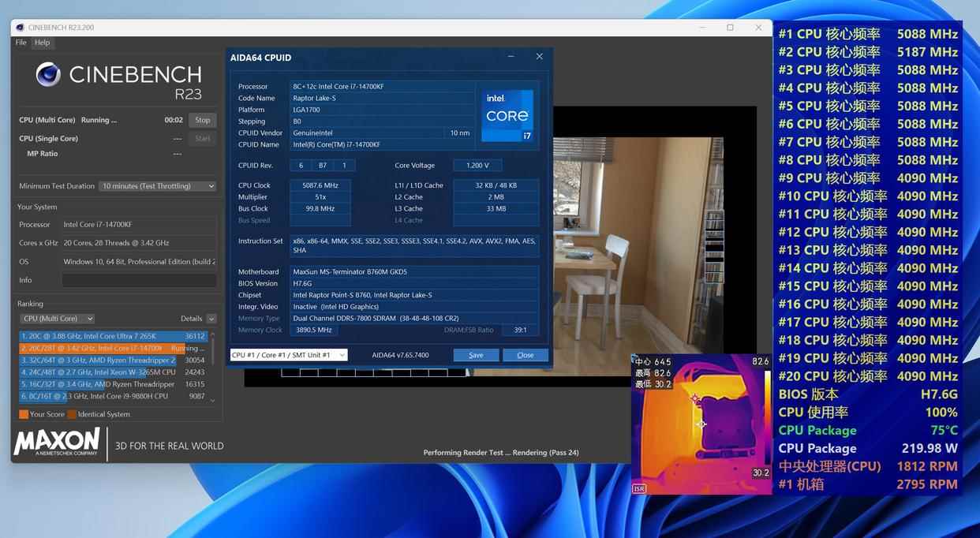Viewport: 980px width, 538px height.
Task: Click the 1812 RPM CPU fan overlay row
Action: click(x=868, y=466)
